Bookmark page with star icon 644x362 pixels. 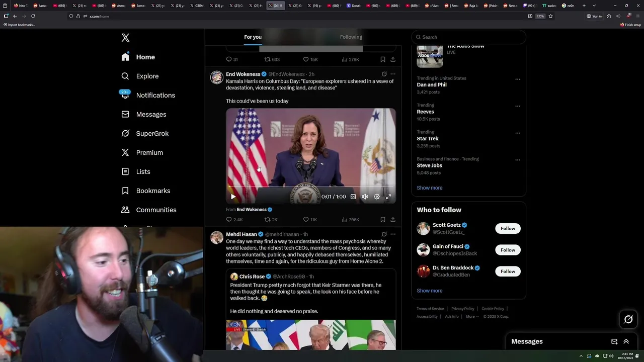tap(550, 16)
